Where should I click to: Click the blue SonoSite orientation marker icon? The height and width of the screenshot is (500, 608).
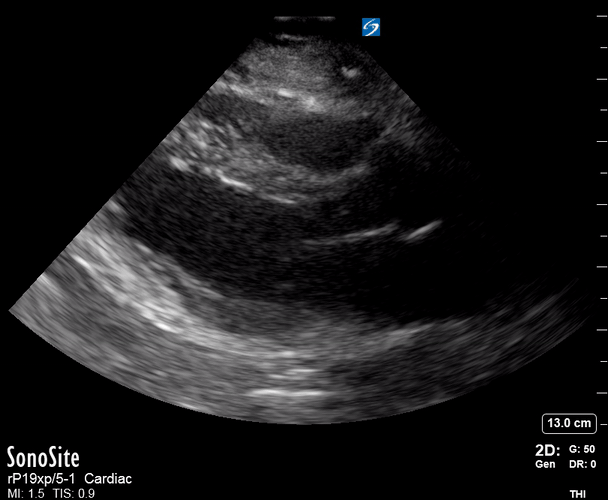[x=371, y=27]
